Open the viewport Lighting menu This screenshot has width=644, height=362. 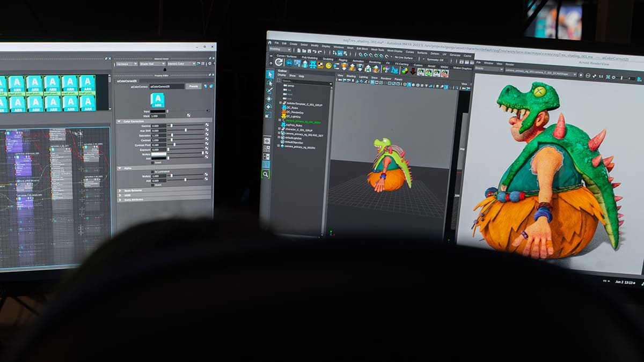[364, 77]
